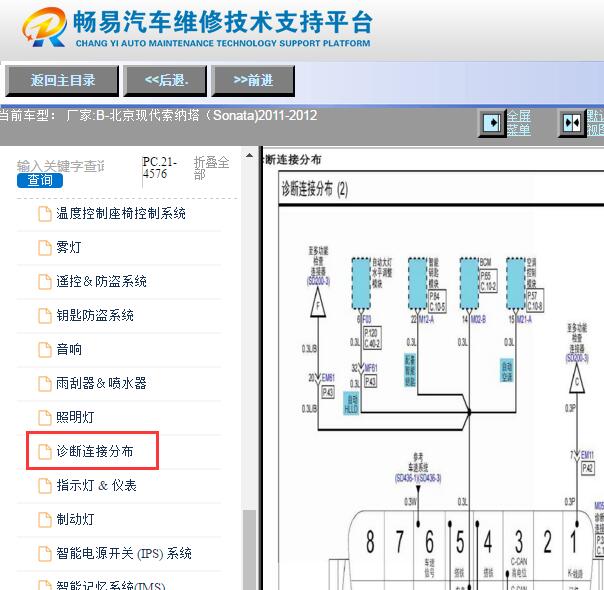Image resolution: width=604 pixels, height=590 pixels.
Task: Open the 钥匙防盗系统 entry
Action: click(x=95, y=315)
